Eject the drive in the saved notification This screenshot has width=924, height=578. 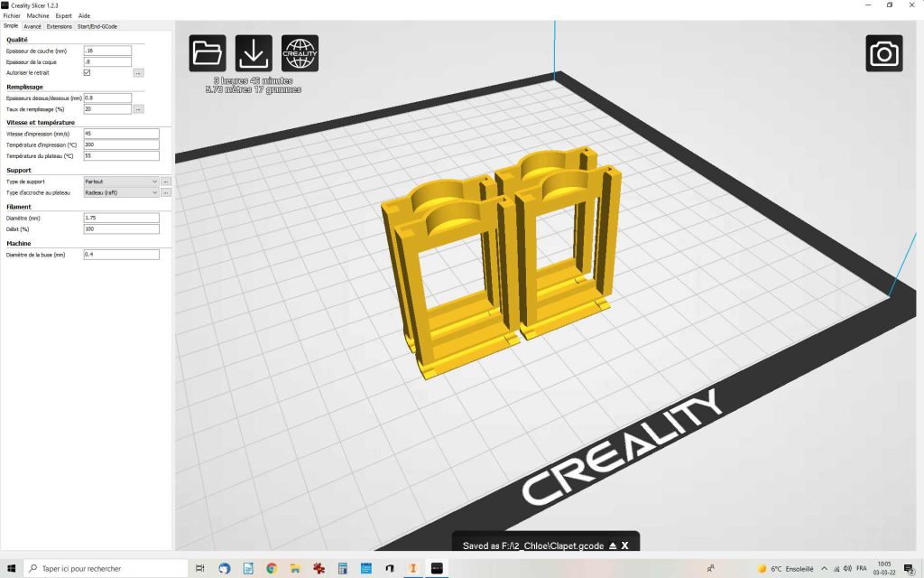[613, 545]
